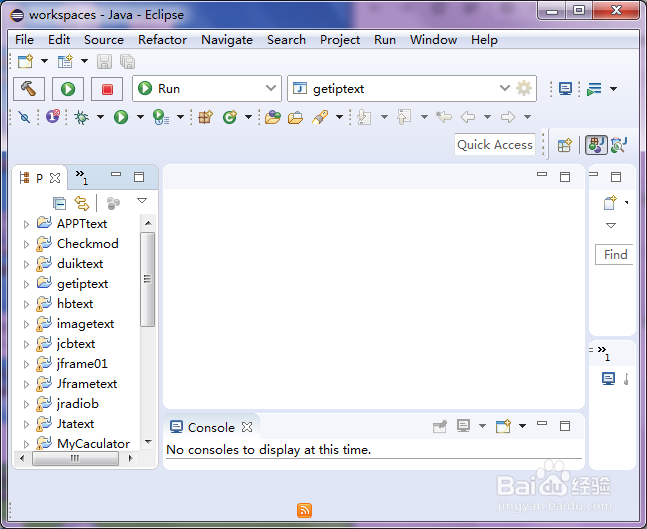Open the Window menu
Screen dimensions: 647x529
[x=433, y=40]
